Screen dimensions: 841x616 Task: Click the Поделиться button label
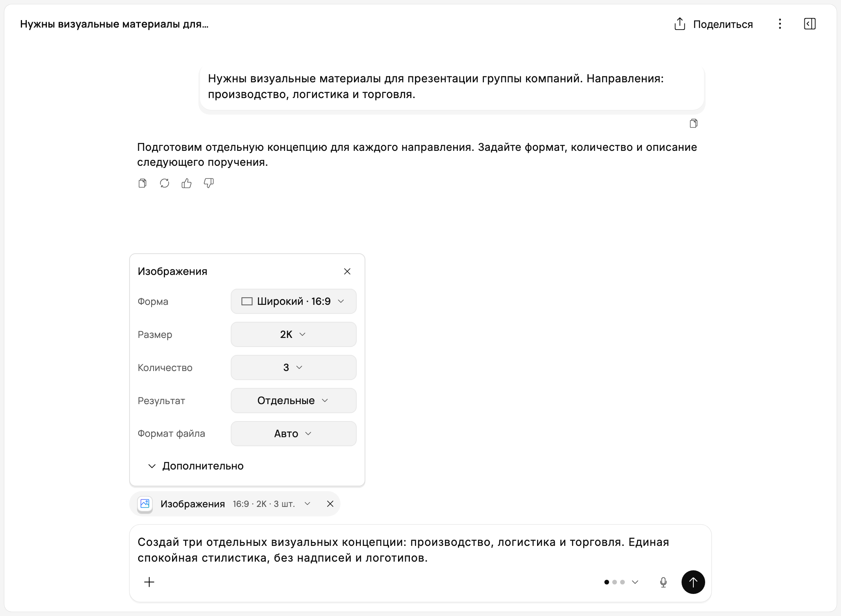click(723, 24)
